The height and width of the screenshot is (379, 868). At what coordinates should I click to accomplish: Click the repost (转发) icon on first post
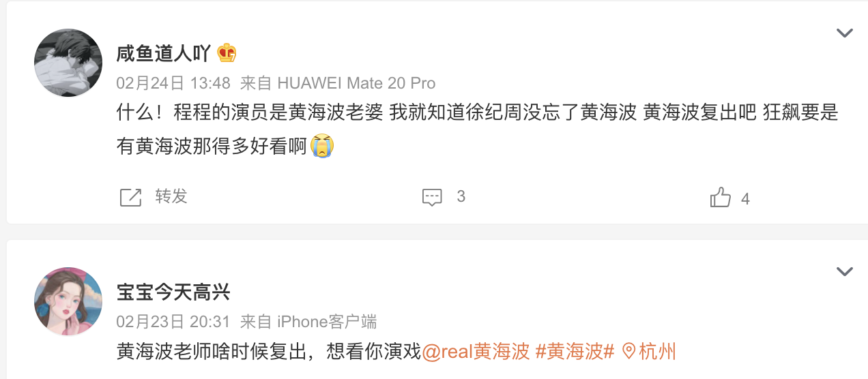pyautogui.click(x=130, y=197)
